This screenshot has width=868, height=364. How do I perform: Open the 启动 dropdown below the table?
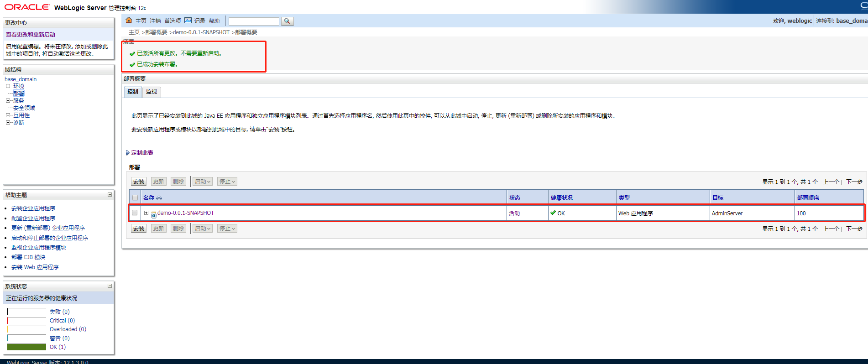(203, 229)
